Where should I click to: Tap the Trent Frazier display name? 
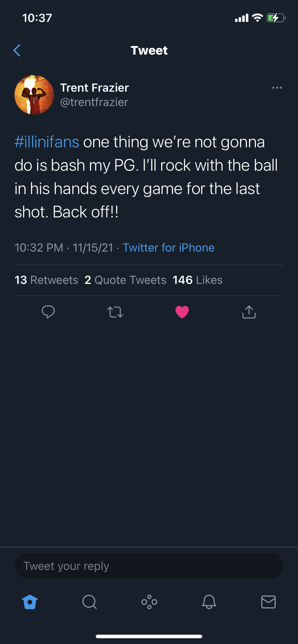(x=94, y=88)
